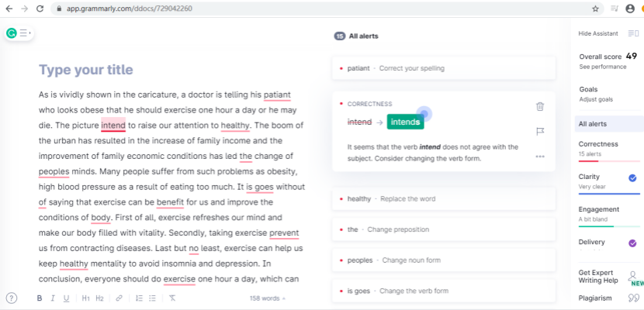Image resolution: width=644 pixels, height=310 pixels.
Task: Expand the patiant spelling alert
Action: coord(443,68)
